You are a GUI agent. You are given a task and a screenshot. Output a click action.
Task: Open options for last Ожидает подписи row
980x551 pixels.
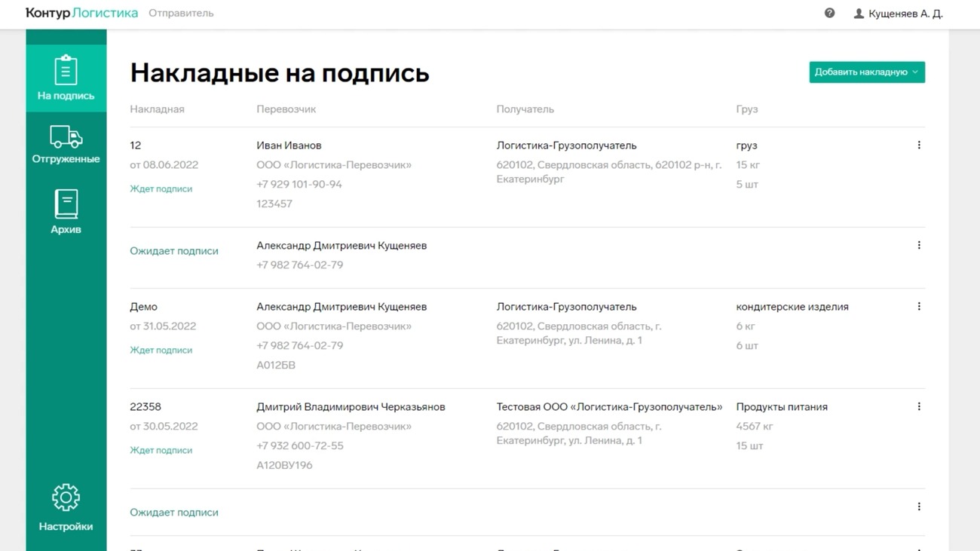(x=918, y=507)
